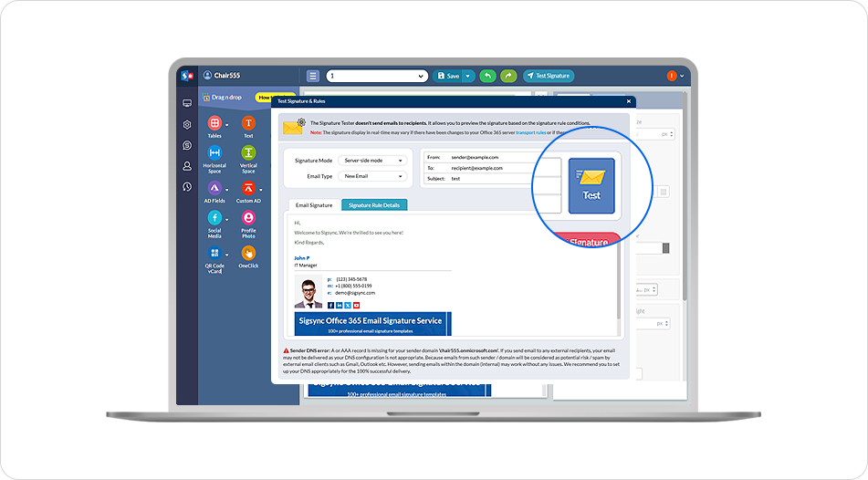
Task: Select the Text element icon
Action: pos(248,123)
